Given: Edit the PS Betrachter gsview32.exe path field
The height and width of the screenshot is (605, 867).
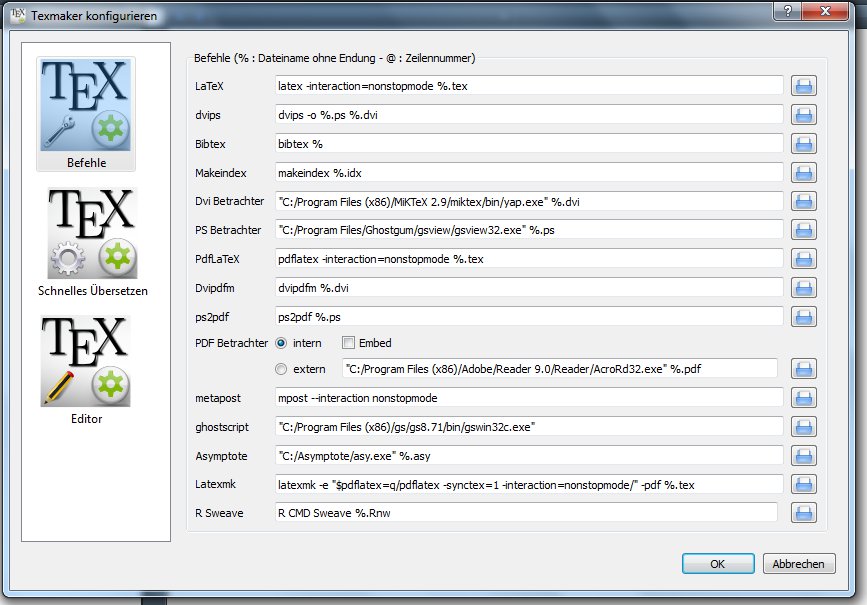Looking at the screenshot, I should pos(529,230).
